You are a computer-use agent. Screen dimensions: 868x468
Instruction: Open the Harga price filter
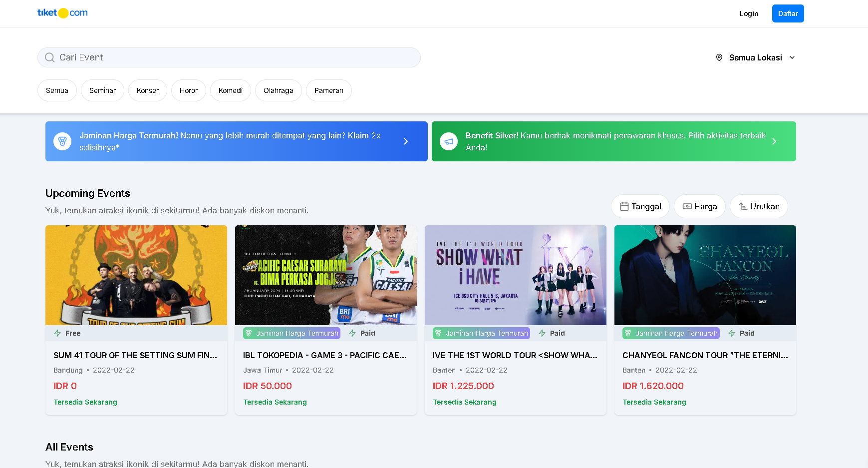tap(700, 206)
